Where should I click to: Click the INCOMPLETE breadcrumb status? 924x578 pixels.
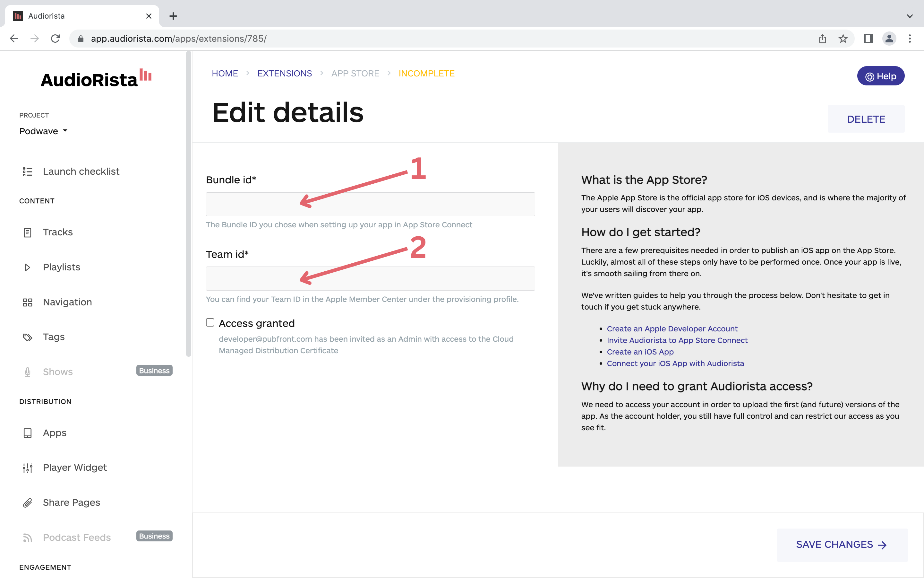426,74
